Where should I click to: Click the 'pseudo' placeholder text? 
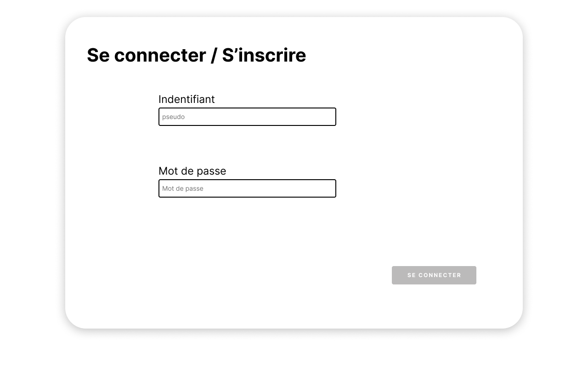tap(174, 117)
